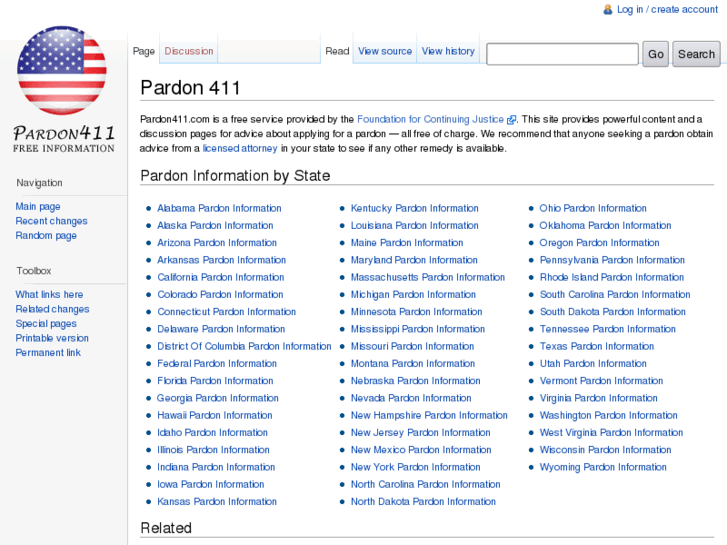The height and width of the screenshot is (545, 727).
Task: Switch to the Discussion tab
Action: (189, 51)
